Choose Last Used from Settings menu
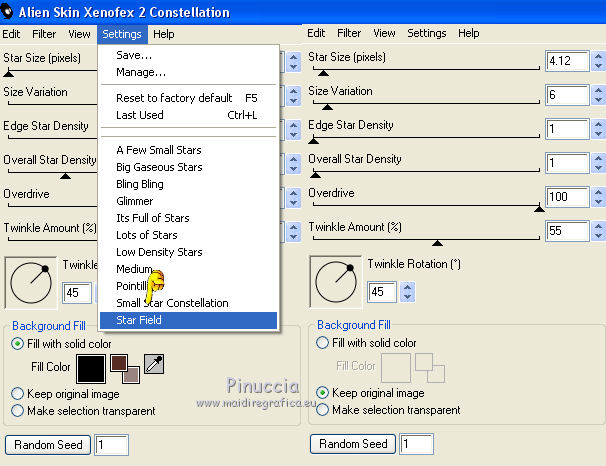 [x=189, y=115]
